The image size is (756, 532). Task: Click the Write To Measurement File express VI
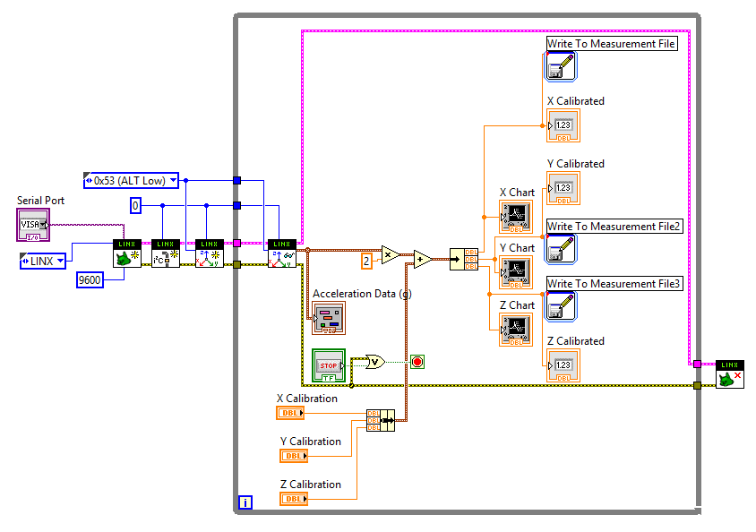tap(561, 66)
